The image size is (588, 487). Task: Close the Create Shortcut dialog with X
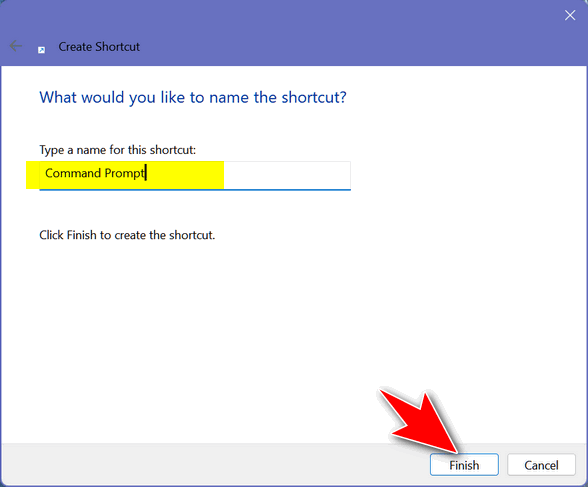click(570, 15)
